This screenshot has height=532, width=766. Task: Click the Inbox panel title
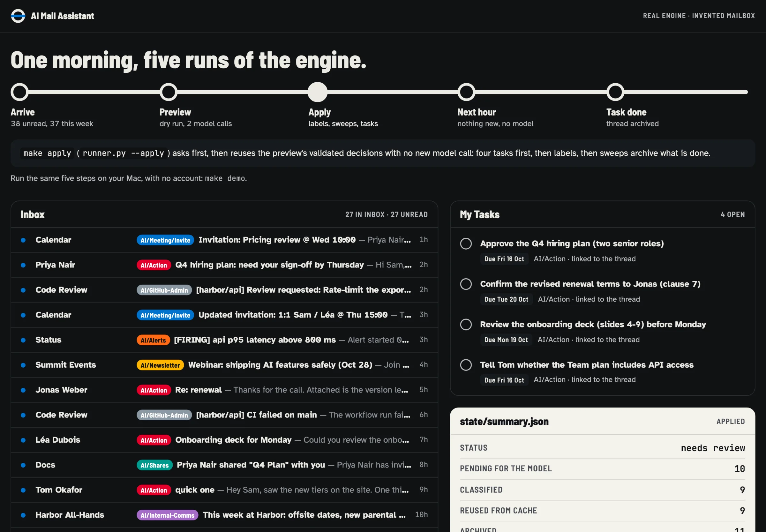coord(32,214)
